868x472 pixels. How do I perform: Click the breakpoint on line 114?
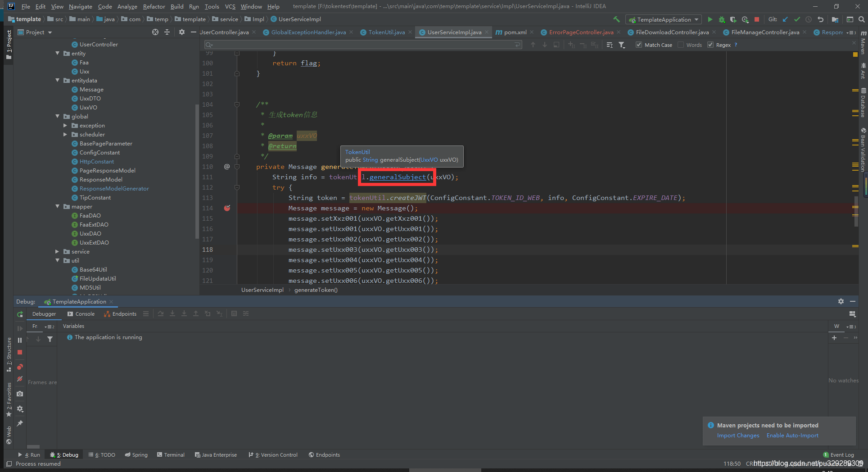tap(227, 208)
